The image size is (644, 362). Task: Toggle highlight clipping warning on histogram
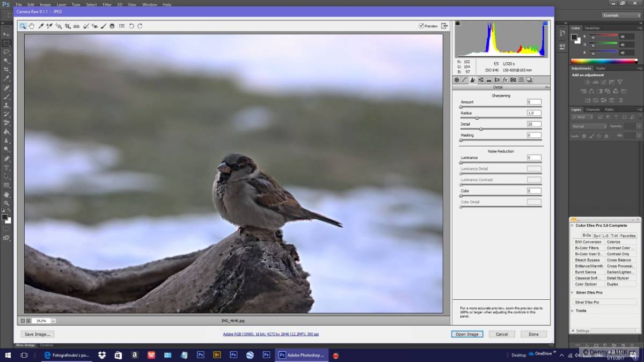click(545, 23)
